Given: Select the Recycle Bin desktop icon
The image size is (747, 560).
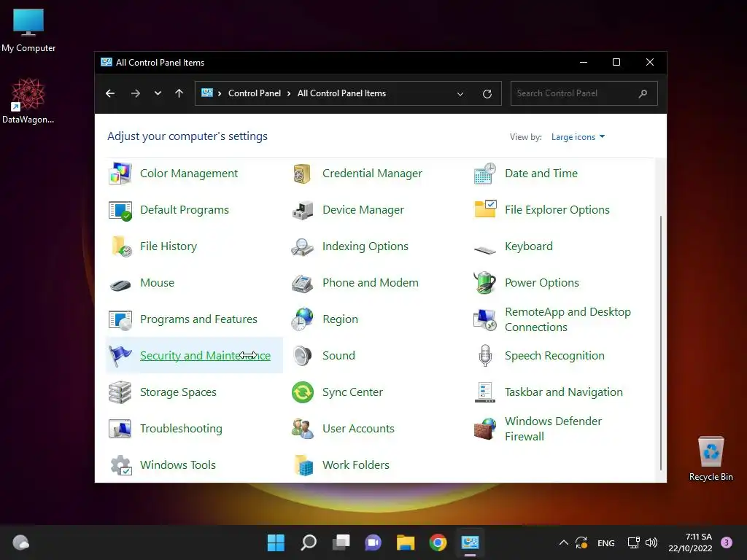Looking at the screenshot, I should pos(711,459).
